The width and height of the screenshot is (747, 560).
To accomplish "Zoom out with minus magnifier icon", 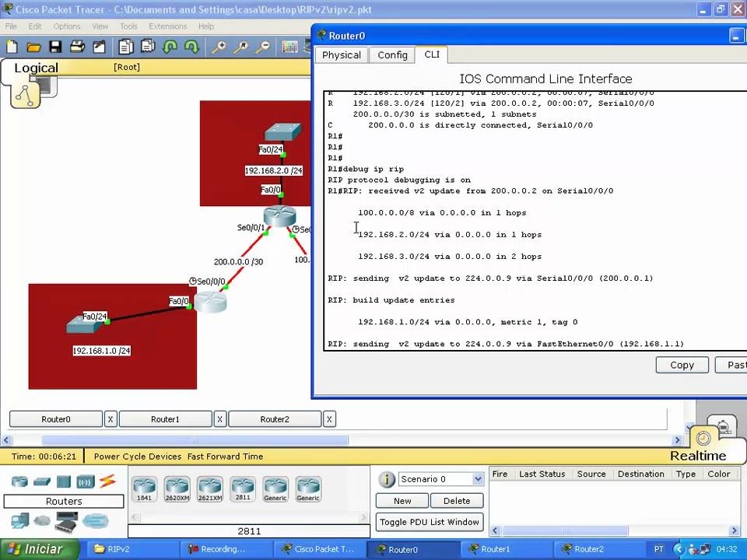I will click(263, 47).
